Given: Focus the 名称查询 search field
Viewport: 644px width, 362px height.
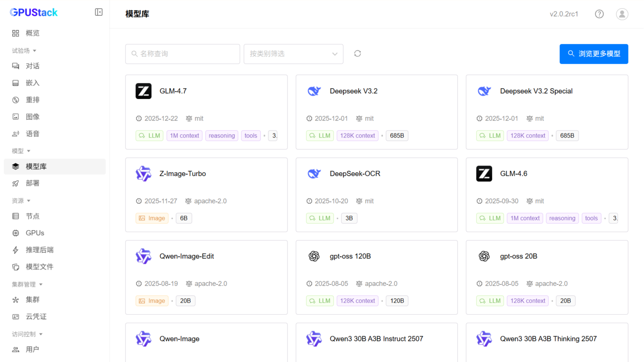Looking at the screenshot, I should tap(183, 54).
